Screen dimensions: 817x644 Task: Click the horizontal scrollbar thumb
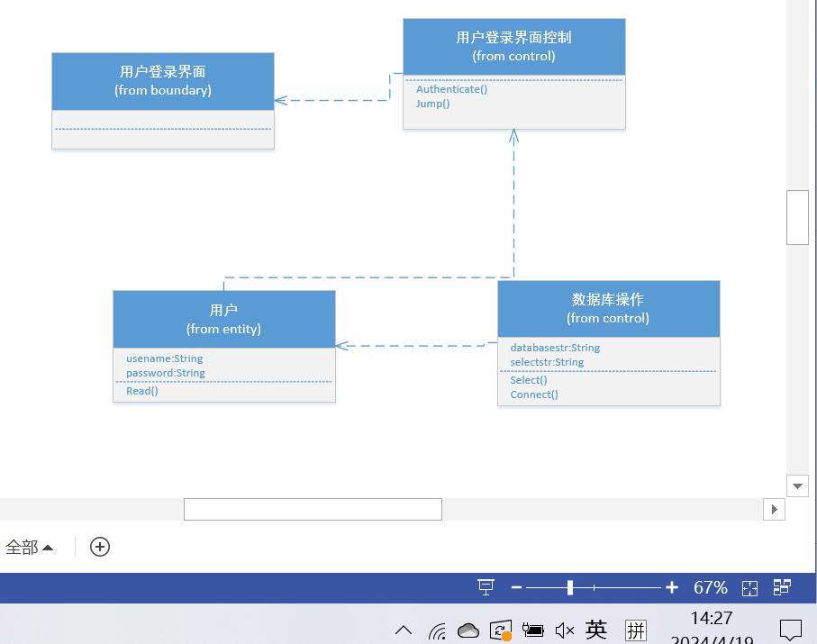313,509
